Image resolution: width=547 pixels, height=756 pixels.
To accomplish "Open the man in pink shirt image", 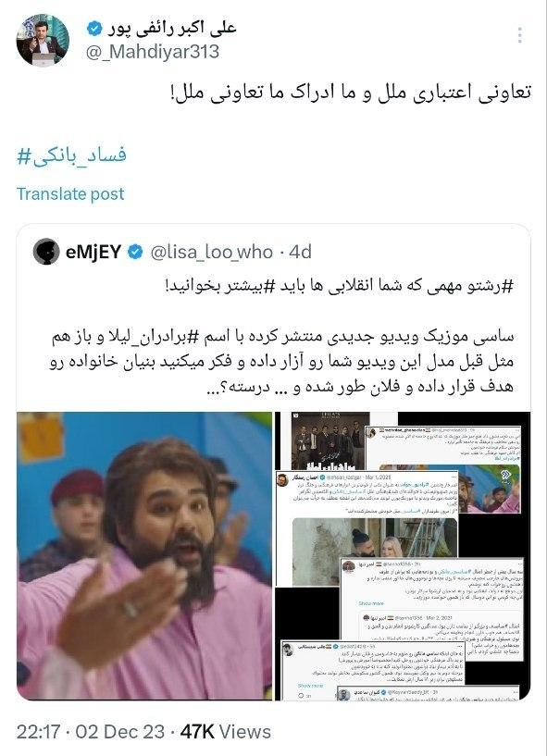I will click(x=144, y=555).
